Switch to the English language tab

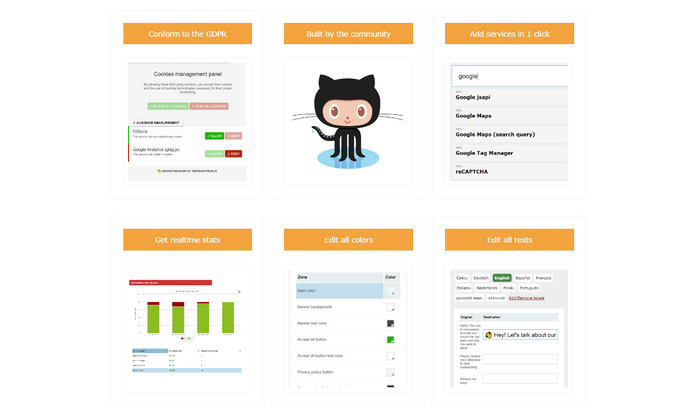502,278
